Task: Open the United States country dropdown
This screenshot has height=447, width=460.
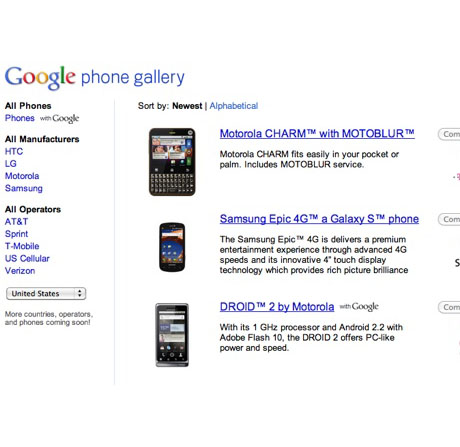Action: point(46,294)
